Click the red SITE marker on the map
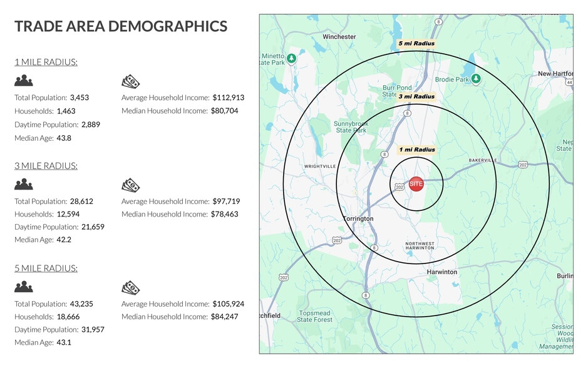The width and height of the screenshot is (588, 368). pyautogui.click(x=416, y=184)
